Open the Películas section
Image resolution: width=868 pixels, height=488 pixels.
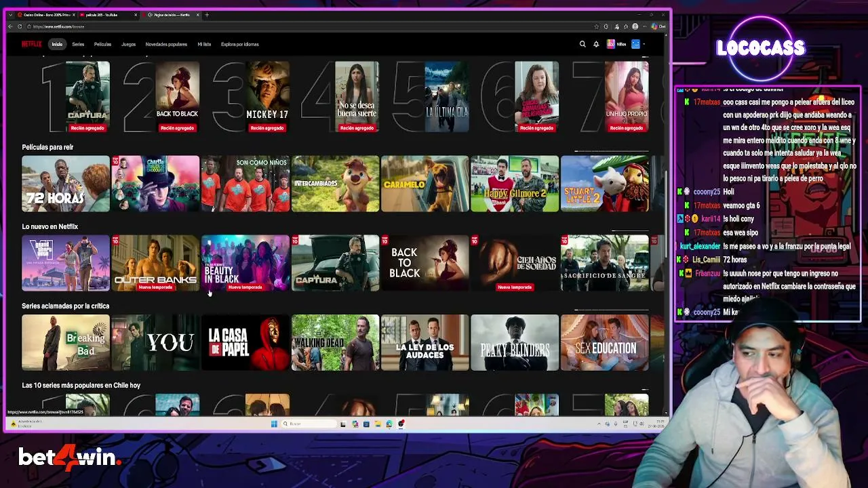coord(102,44)
